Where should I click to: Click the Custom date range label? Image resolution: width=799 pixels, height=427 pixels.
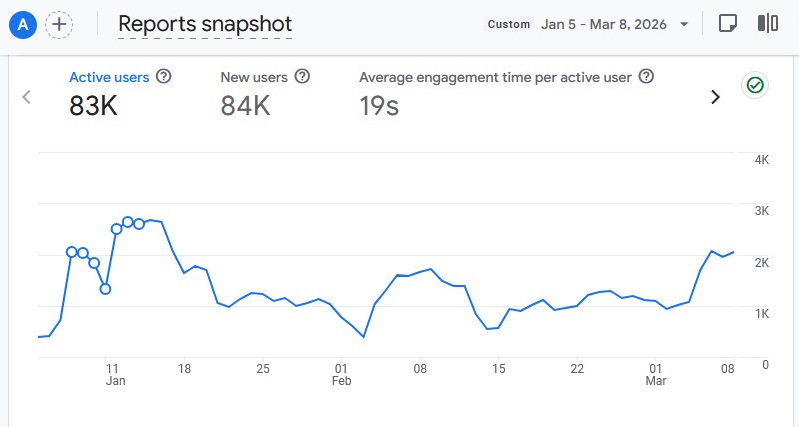(509, 24)
